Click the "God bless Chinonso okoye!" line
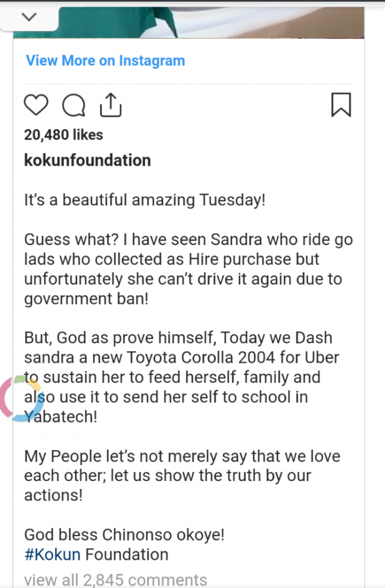The width and height of the screenshot is (385, 588). click(124, 535)
